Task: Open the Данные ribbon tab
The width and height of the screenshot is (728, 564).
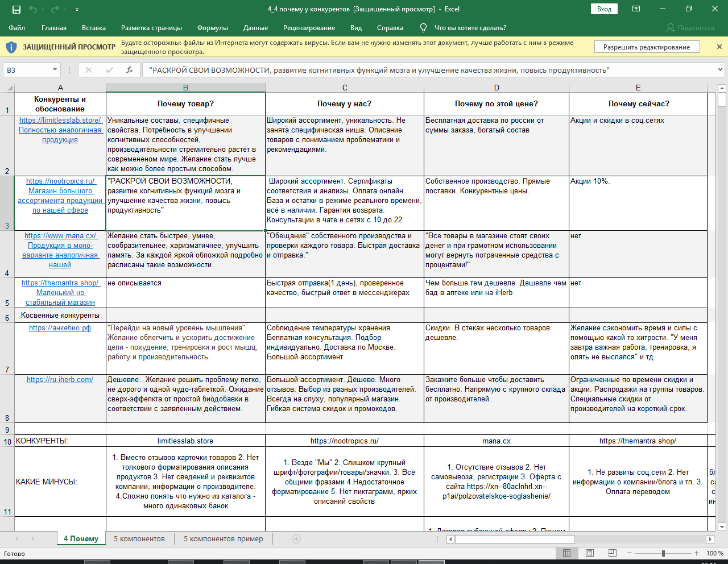Action: (255, 28)
